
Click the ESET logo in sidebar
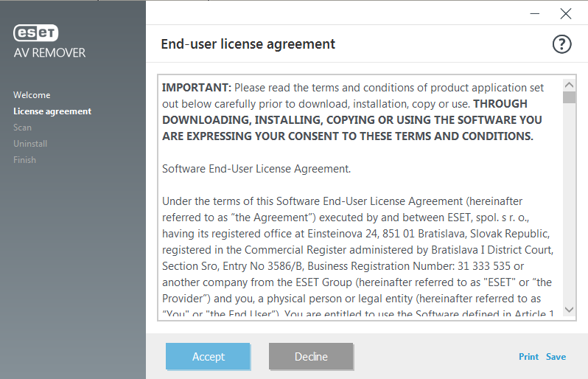point(35,33)
